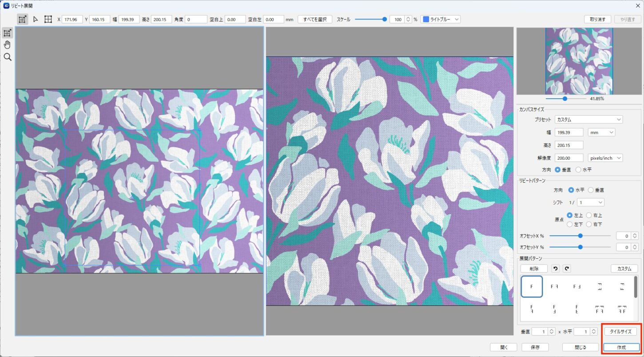
Task: Click the X position field in the toolbar
Action: point(73,20)
